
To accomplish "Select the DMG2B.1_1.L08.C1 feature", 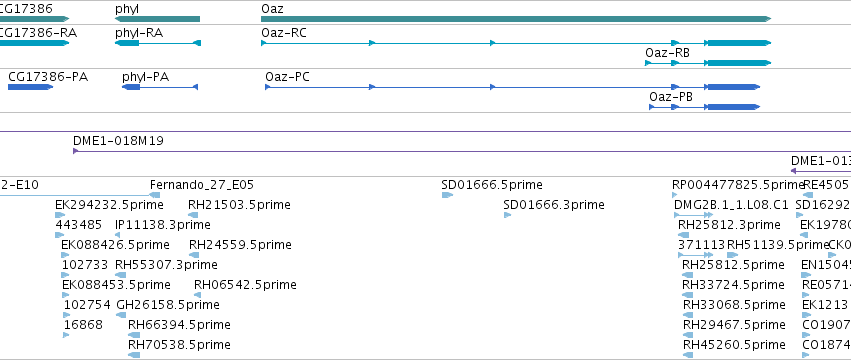I will 693,215.
